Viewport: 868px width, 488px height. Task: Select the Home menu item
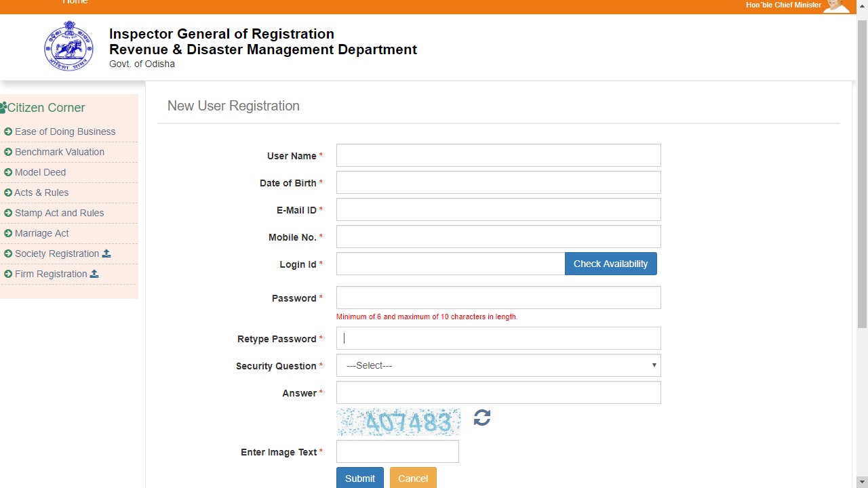pos(75,3)
